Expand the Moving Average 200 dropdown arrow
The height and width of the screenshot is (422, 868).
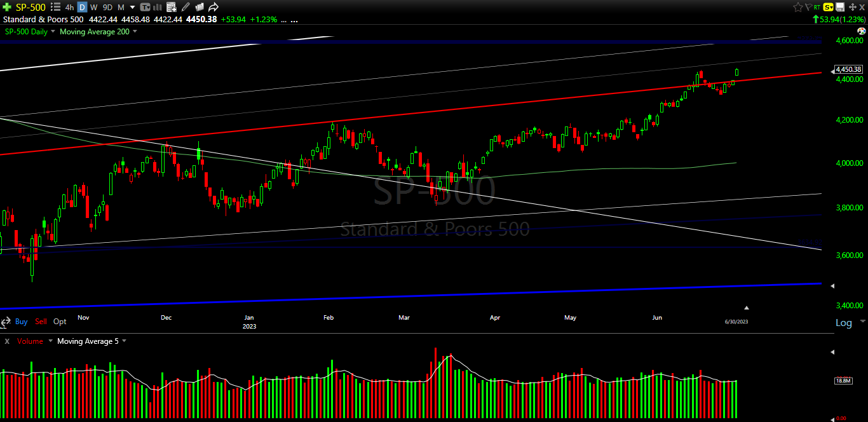coord(135,31)
